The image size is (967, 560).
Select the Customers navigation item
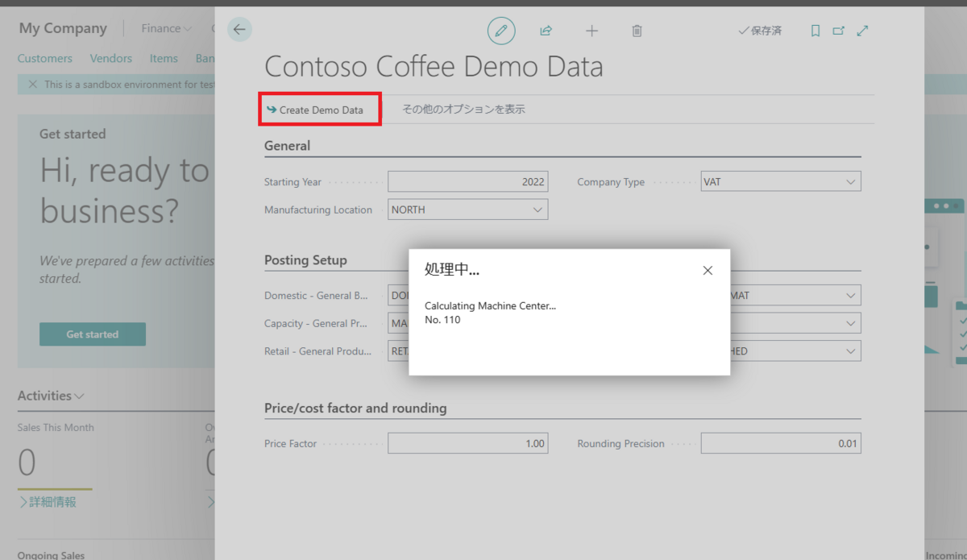point(44,58)
